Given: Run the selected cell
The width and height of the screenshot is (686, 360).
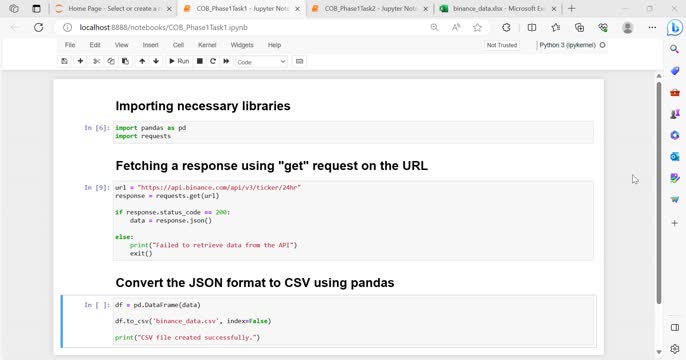Looking at the screenshot, I should 179,61.
